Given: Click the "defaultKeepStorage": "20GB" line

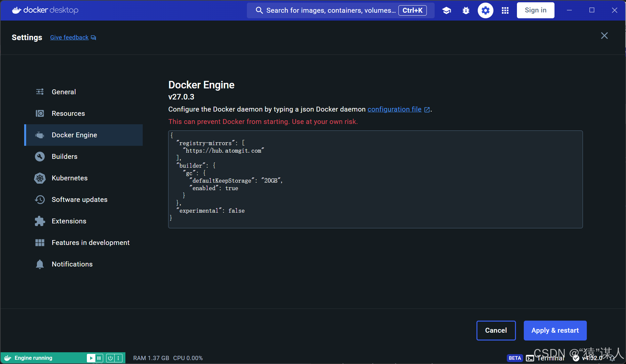Looking at the screenshot, I should 236,181.
